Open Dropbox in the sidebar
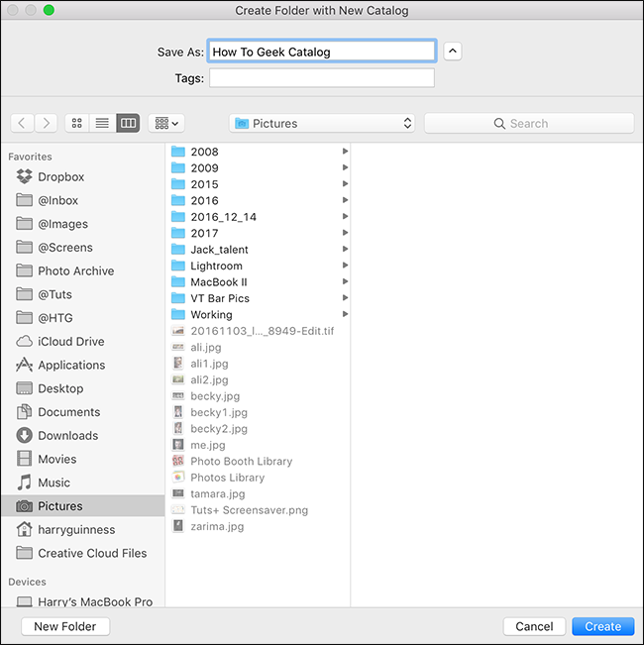 (60, 177)
